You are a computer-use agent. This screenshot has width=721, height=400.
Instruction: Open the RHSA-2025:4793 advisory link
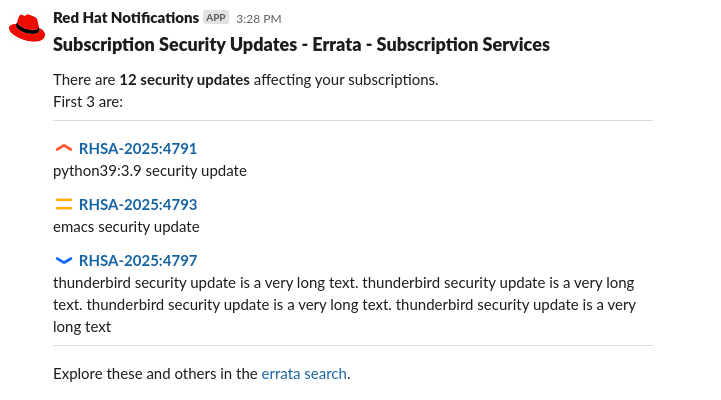[x=138, y=205]
